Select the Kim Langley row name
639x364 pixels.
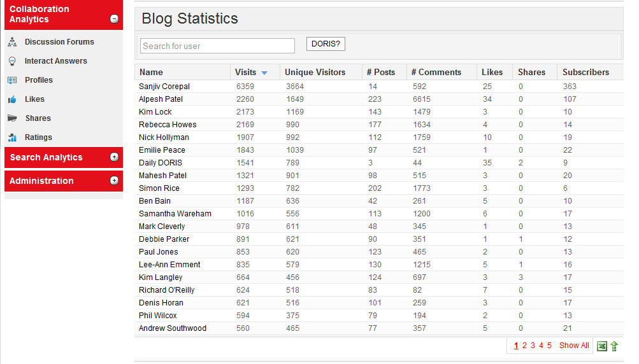pos(161,277)
